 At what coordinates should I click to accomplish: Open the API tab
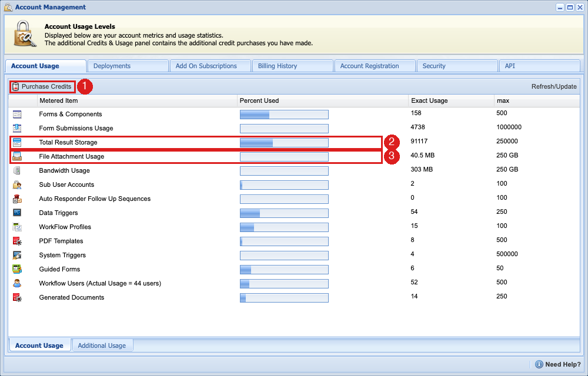(x=540, y=66)
